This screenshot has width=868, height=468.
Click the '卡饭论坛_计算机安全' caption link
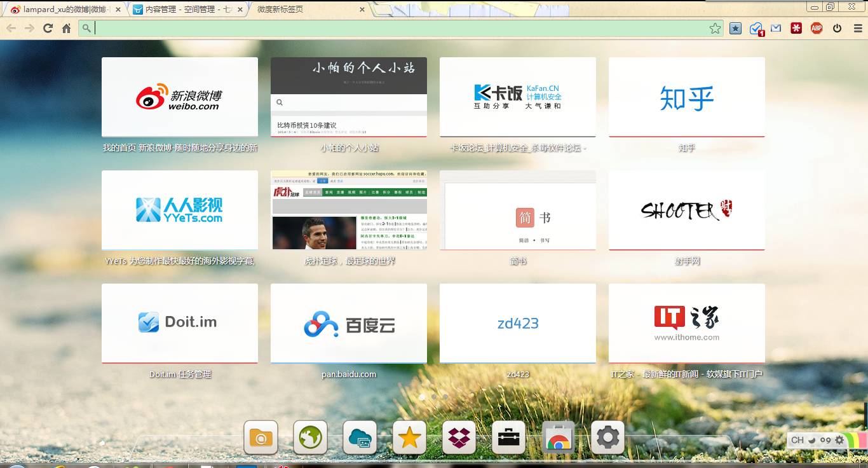pyautogui.click(x=518, y=148)
